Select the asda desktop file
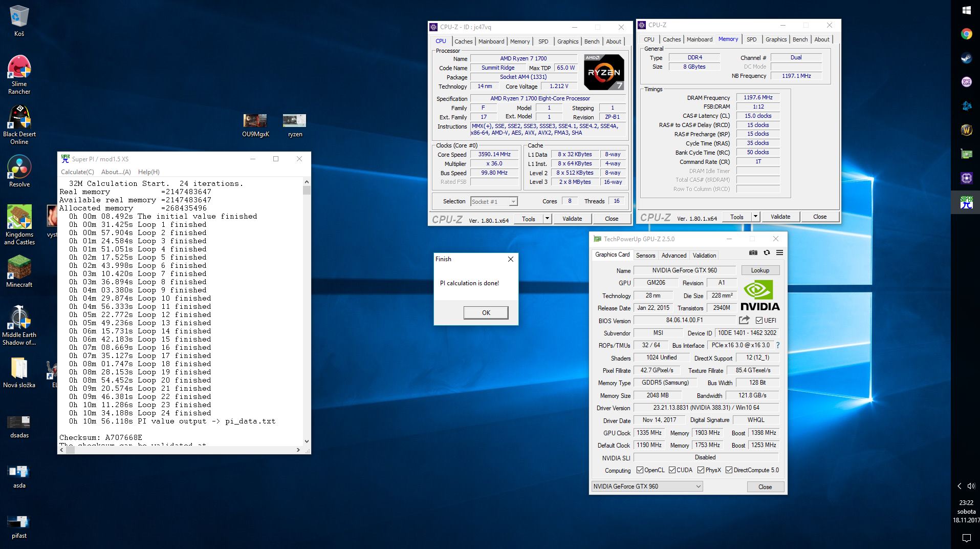 point(19,477)
